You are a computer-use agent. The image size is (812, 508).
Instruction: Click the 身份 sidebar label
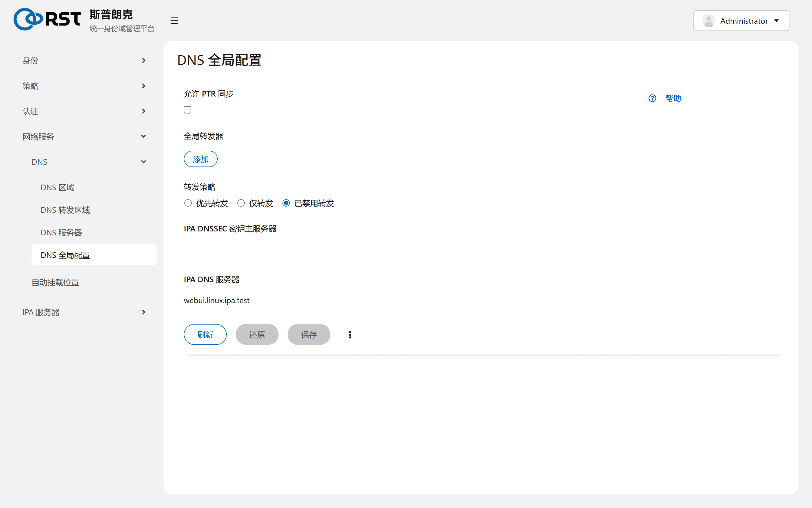point(30,60)
